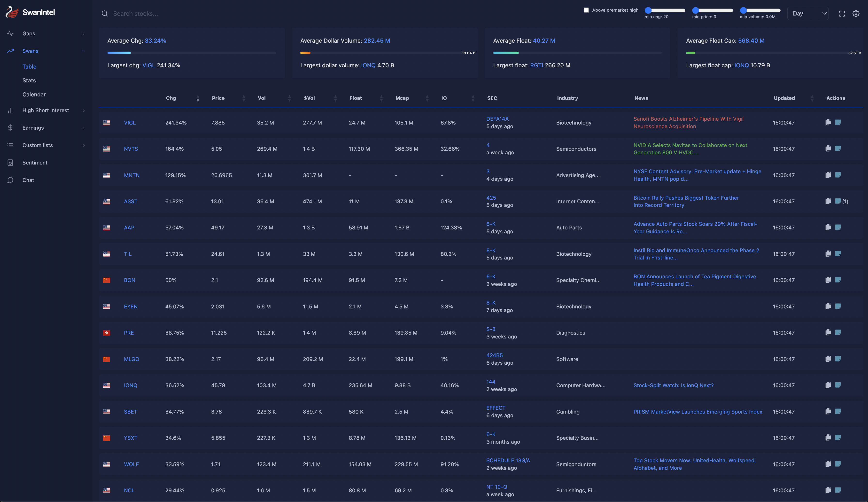Copy the VIGL row with copy icon
868x502 pixels.
(828, 122)
